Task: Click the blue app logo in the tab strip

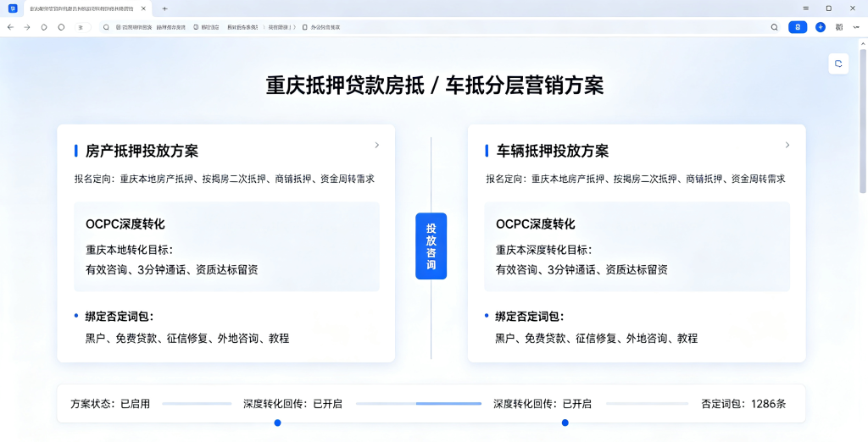Action: pos(13,8)
